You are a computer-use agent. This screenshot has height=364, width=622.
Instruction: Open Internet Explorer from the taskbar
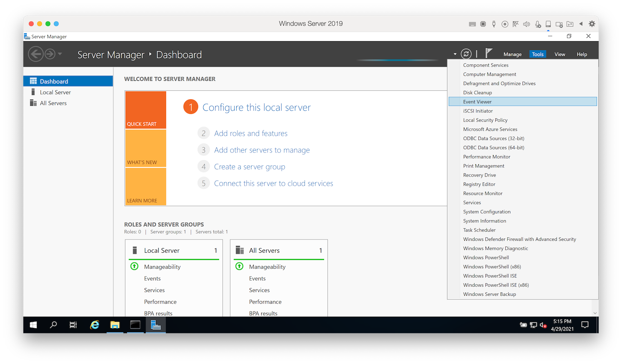(95, 325)
